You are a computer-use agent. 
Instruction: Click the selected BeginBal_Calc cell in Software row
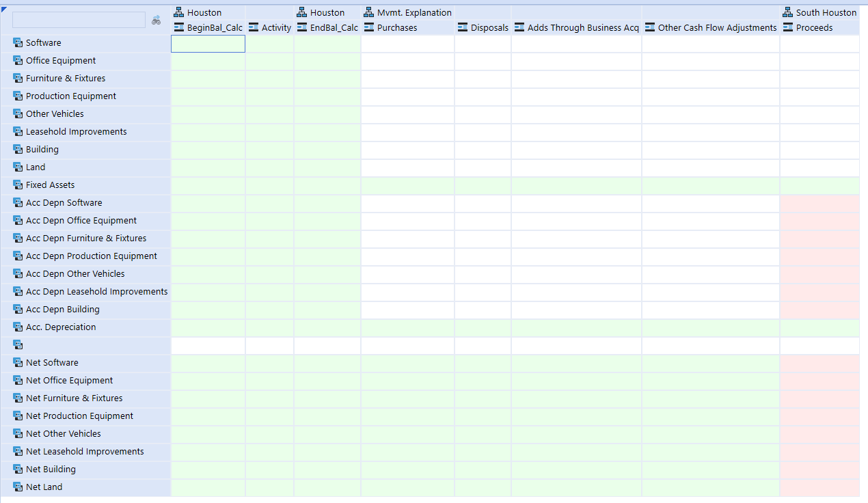pyautogui.click(x=208, y=44)
